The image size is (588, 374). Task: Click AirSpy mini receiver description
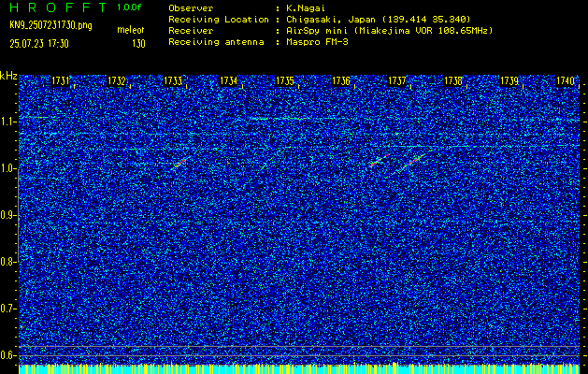tap(389, 31)
